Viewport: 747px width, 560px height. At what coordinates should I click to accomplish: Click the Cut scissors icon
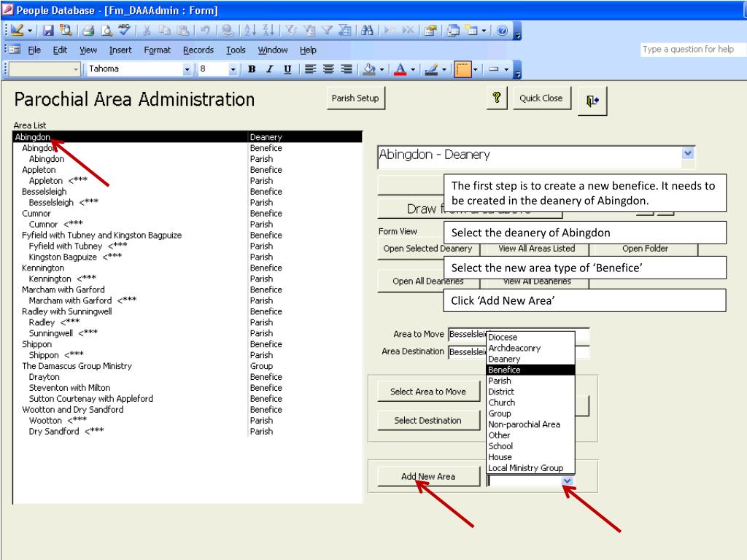tap(147, 31)
